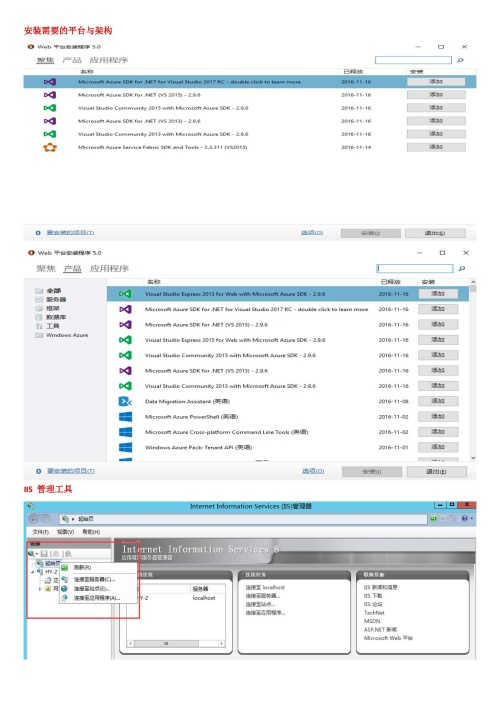The width and height of the screenshot is (500, 707).
Task: Click the 选项 link in the 产品 installer window
Action: tap(313, 471)
